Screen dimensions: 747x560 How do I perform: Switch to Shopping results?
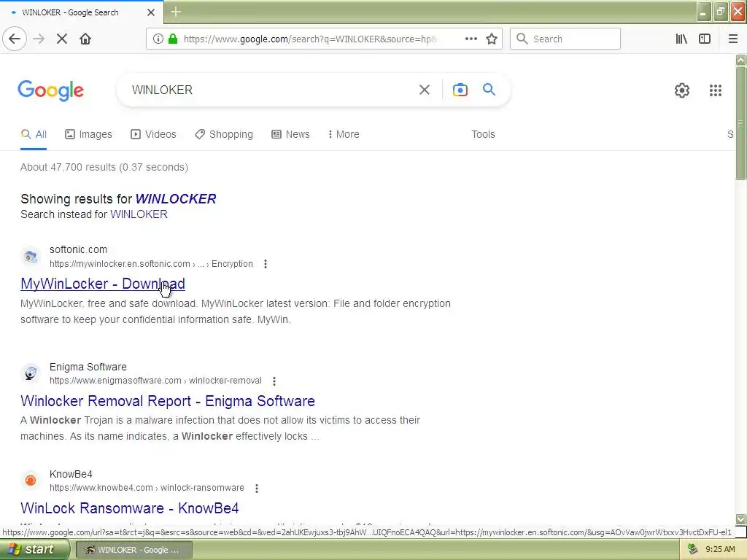tap(224, 134)
